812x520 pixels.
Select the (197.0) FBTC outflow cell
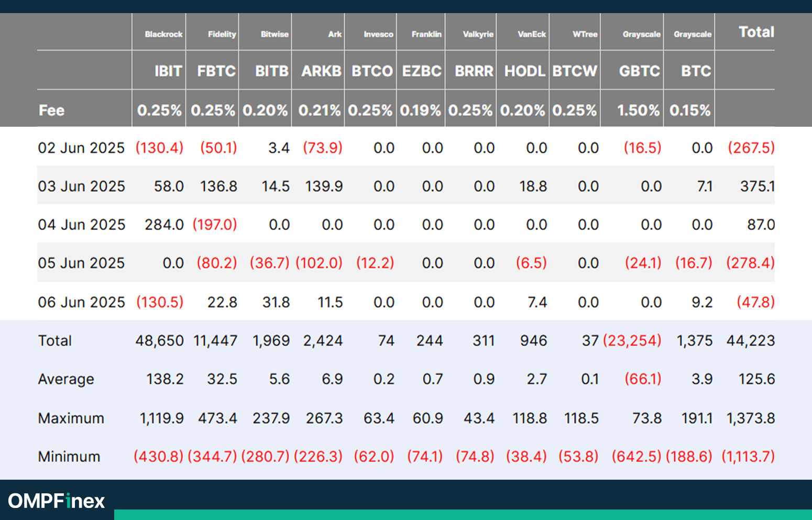point(215,225)
